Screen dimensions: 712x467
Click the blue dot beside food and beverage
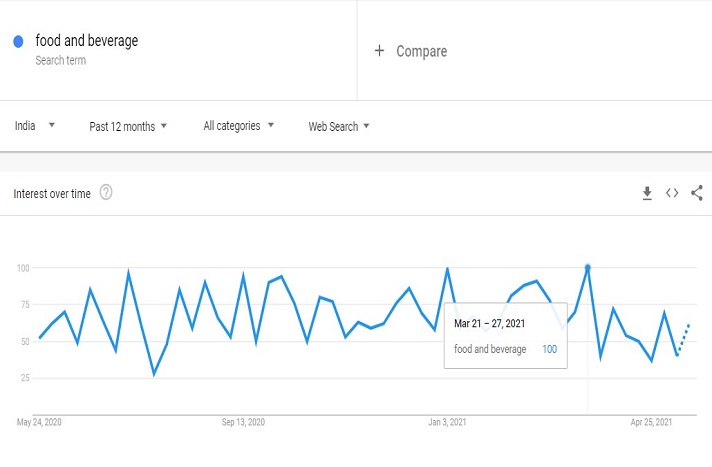point(18,42)
